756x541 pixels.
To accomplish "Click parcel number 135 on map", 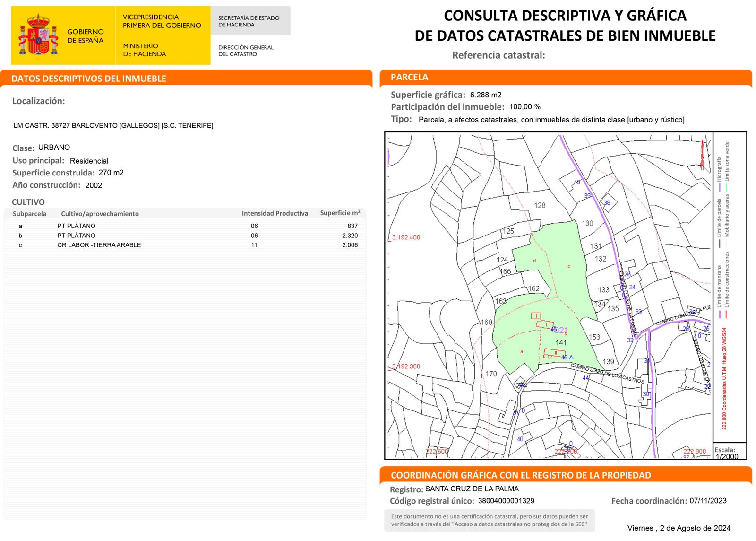I will 613,308.
